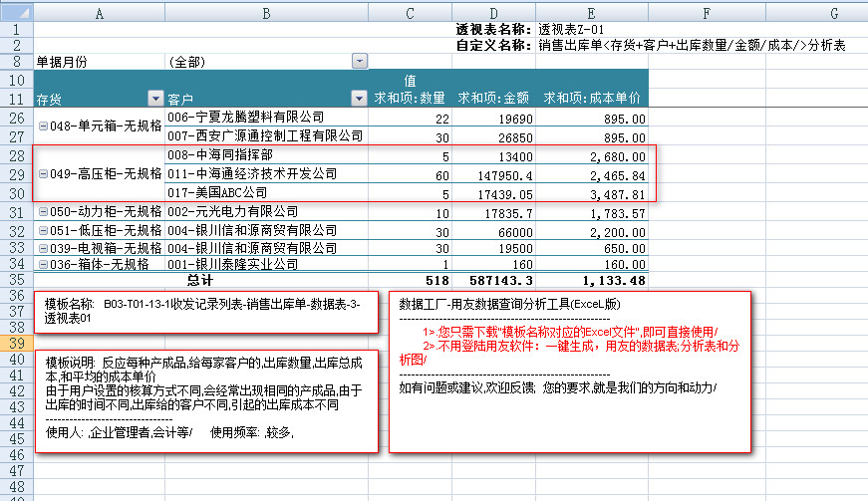
Task: Collapse the 051-低压柜 group
Action: 42,230
